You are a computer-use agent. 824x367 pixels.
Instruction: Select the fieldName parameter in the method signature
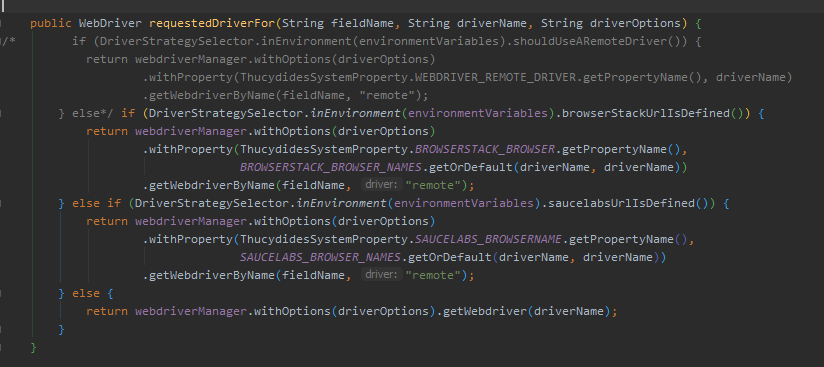pyautogui.click(x=363, y=24)
